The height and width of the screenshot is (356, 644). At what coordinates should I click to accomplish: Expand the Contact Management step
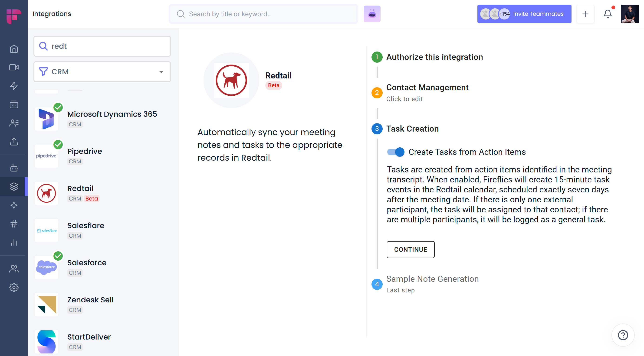click(x=427, y=88)
